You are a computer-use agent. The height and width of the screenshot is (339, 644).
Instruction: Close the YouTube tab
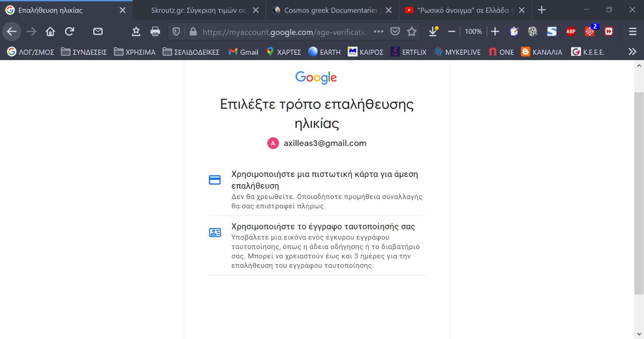[x=522, y=10]
